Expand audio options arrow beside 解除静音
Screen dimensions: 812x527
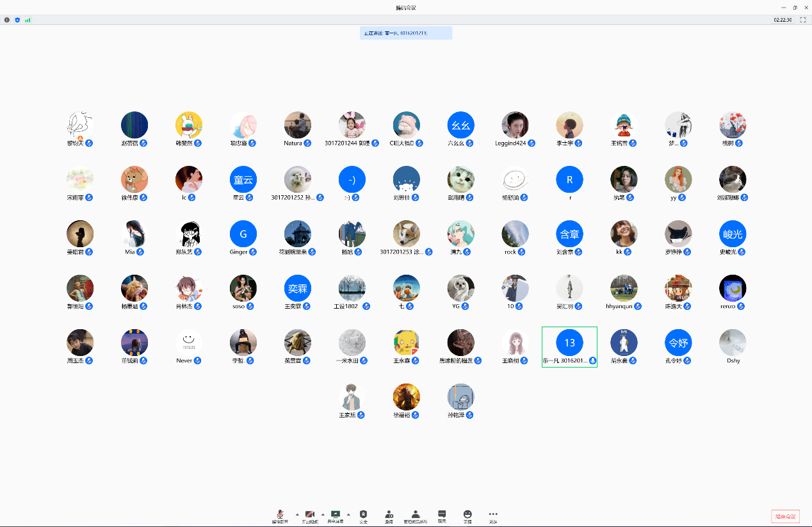click(x=296, y=514)
